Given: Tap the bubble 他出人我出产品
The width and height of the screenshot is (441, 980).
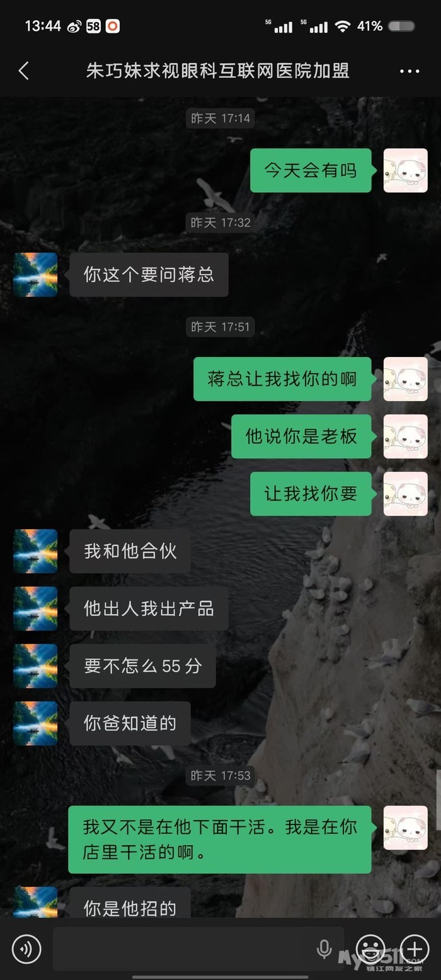Looking at the screenshot, I should coord(149,608).
